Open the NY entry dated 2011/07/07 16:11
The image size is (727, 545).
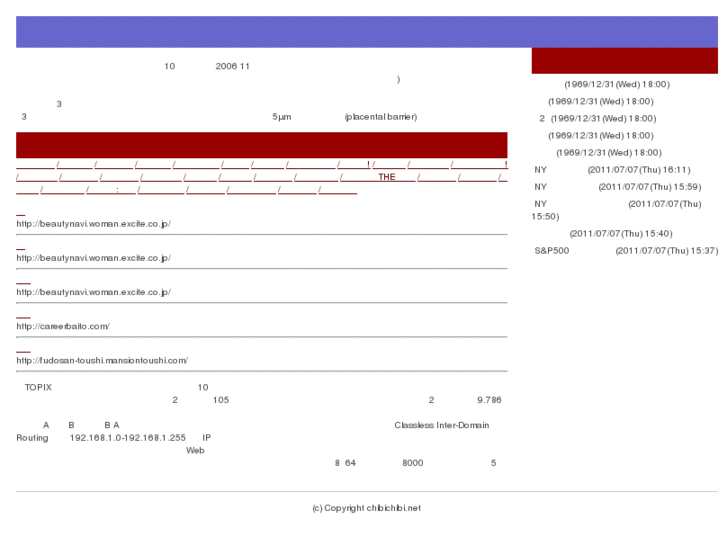pyautogui.click(x=612, y=170)
